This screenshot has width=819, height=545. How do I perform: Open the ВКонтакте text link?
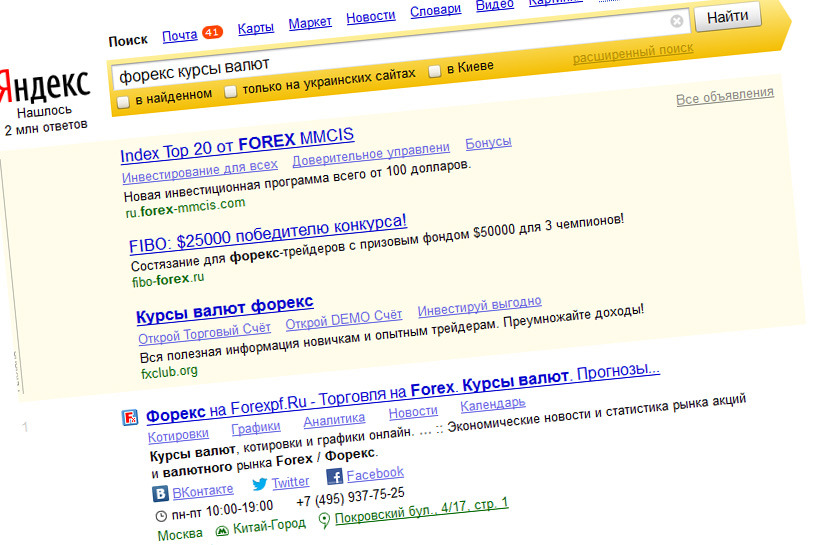(x=203, y=491)
